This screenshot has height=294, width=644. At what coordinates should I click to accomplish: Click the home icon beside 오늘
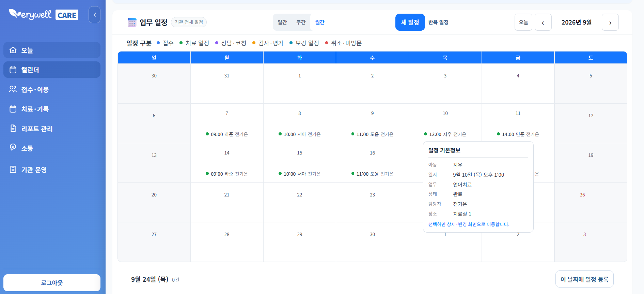(x=13, y=50)
